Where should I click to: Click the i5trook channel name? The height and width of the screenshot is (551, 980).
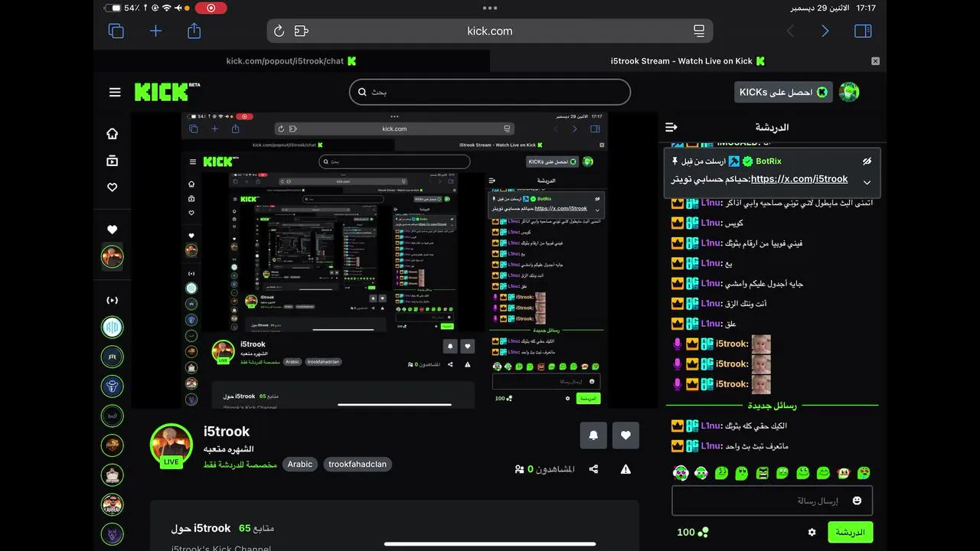coord(227,431)
